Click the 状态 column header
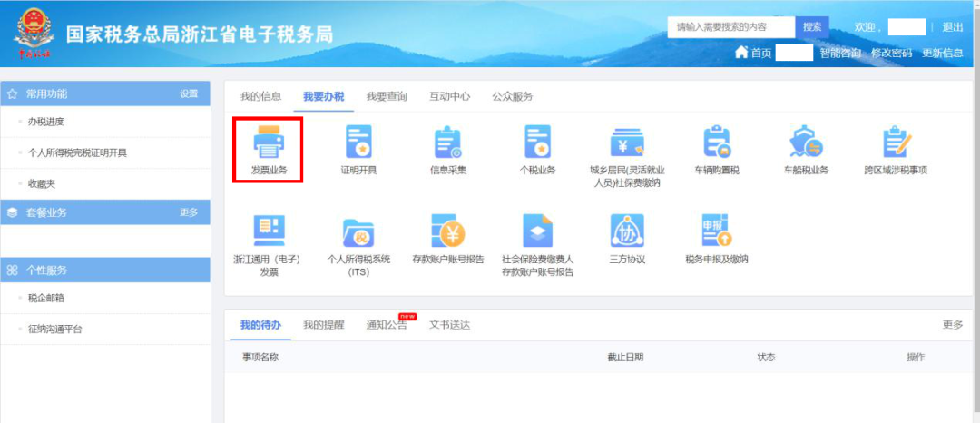The image size is (980, 423). [x=766, y=358]
